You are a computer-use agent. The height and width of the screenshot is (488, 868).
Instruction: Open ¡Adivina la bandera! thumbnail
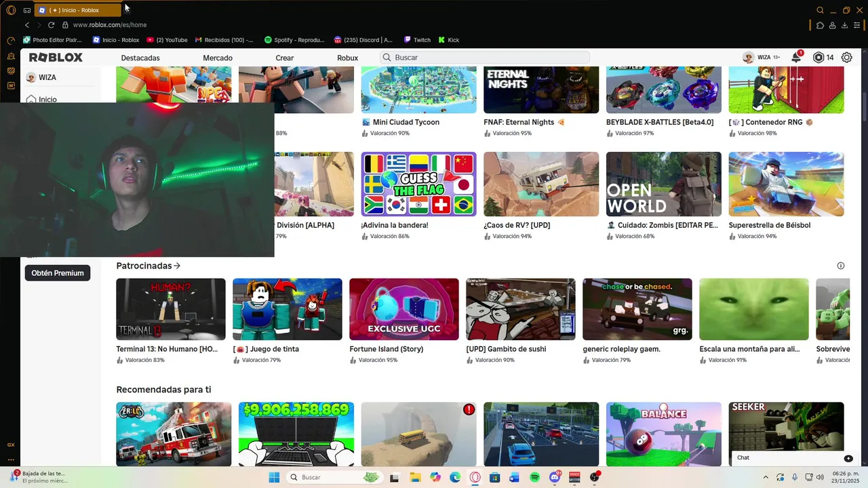pyautogui.click(x=419, y=184)
